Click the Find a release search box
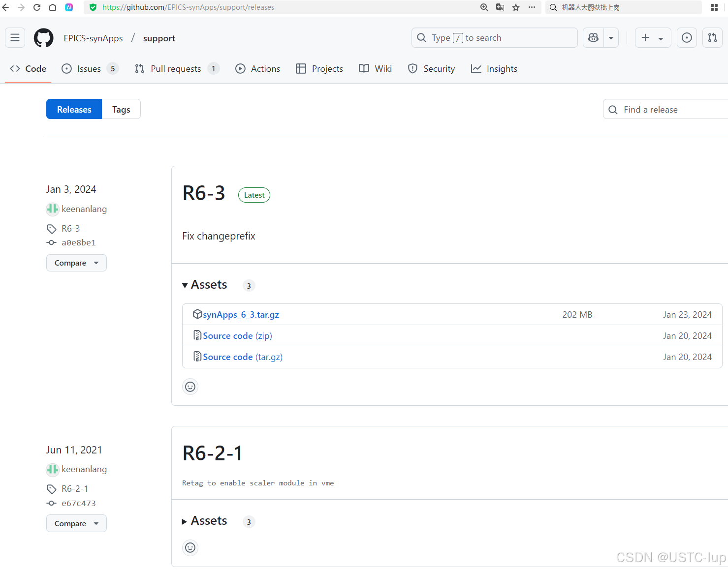This screenshot has width=728, height=570. [x=665, y=109]
